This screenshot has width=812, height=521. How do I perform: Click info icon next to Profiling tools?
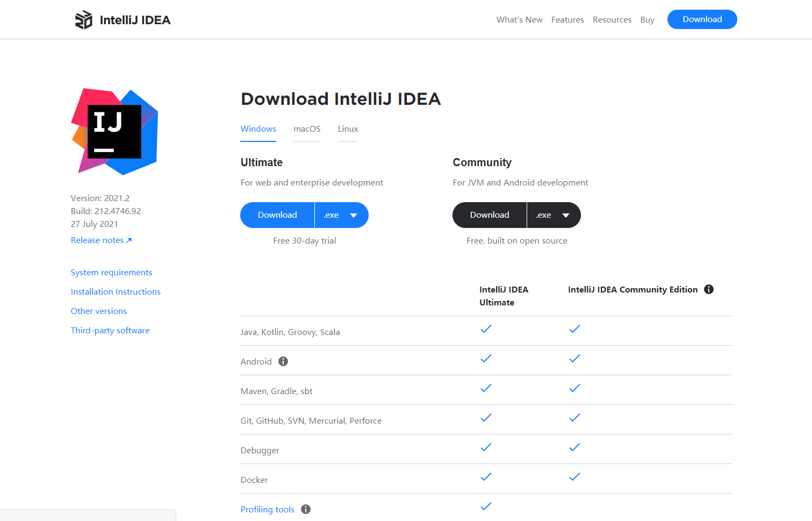click(306, 509)
